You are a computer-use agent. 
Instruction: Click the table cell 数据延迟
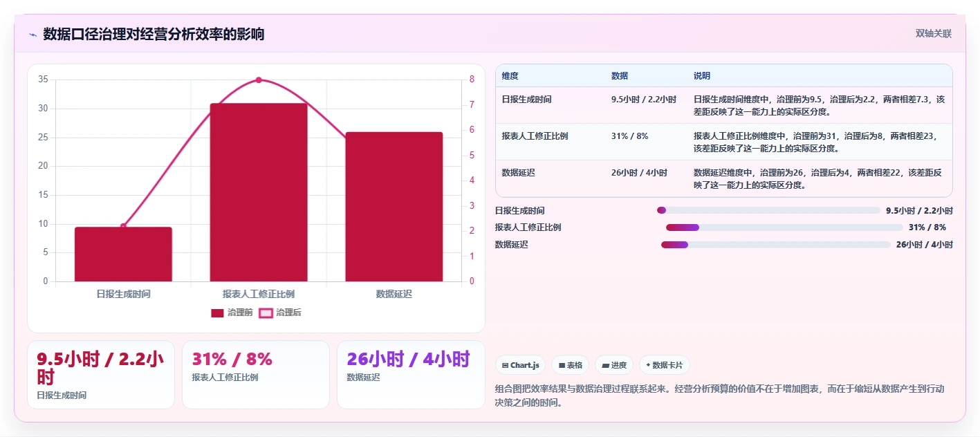tap(518, 173)
